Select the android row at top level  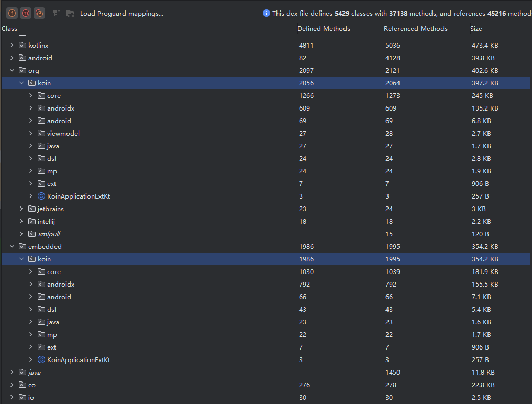click(x=40, y=58)
